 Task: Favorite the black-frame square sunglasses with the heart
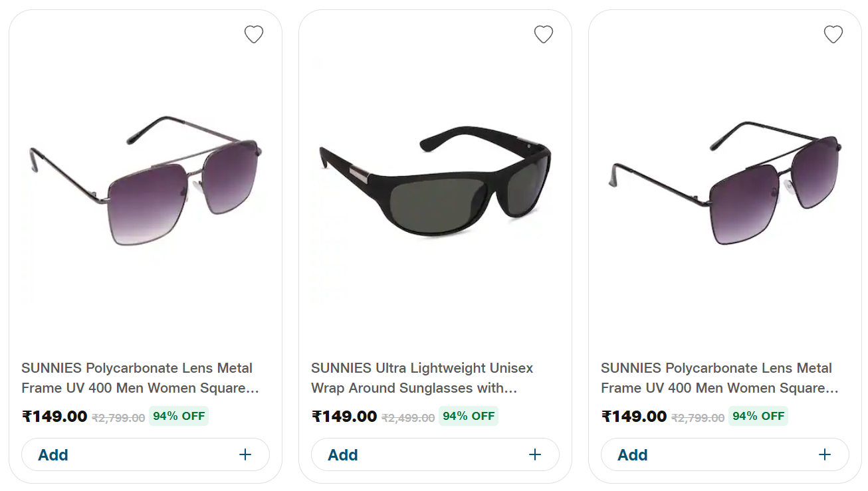833,34
